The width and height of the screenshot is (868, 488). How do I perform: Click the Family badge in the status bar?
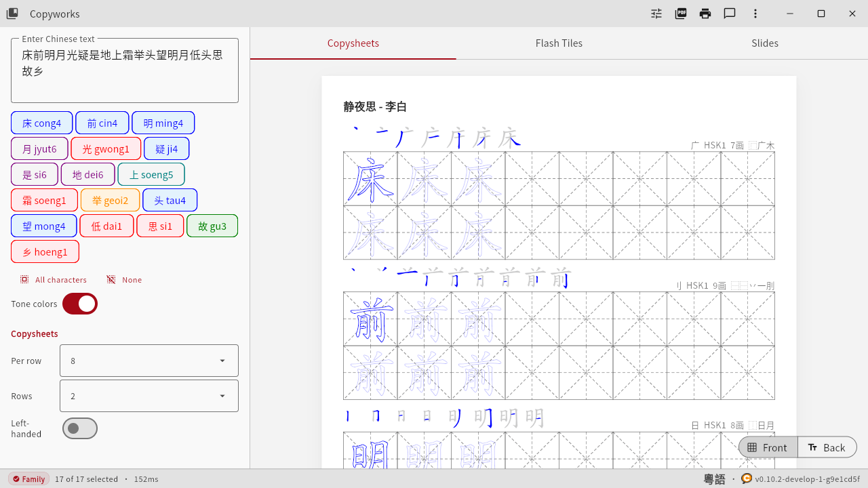pos(28,479)
